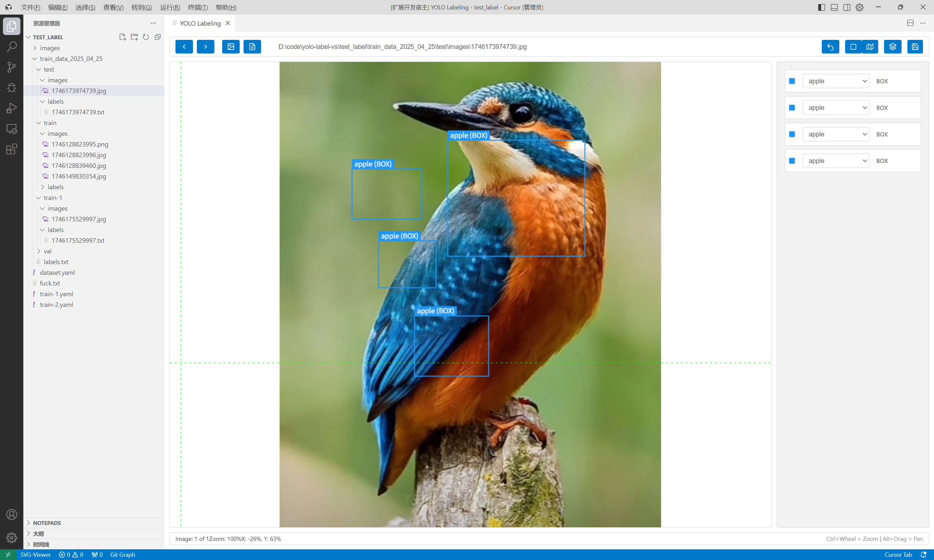Click the label file document icon

pos(252,47)
